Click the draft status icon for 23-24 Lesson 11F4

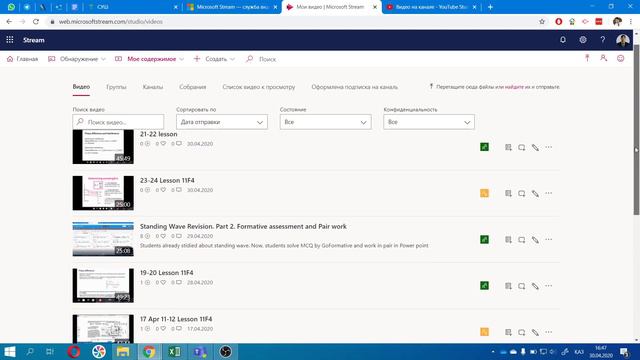(484, 193)
